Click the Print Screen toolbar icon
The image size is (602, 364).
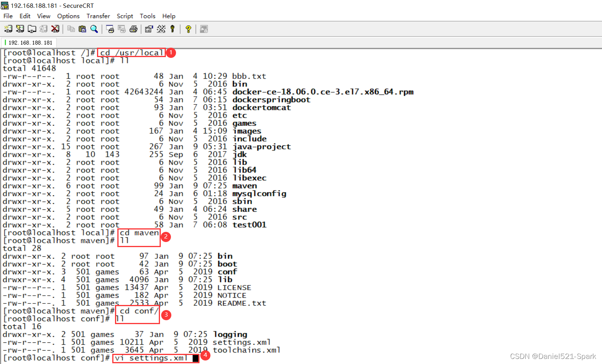[x=110, y=29]
